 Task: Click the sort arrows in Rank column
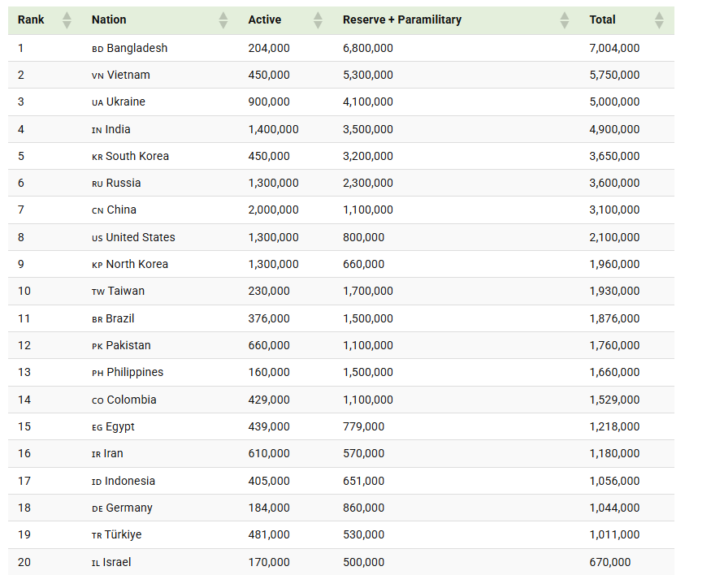[67, 20]
